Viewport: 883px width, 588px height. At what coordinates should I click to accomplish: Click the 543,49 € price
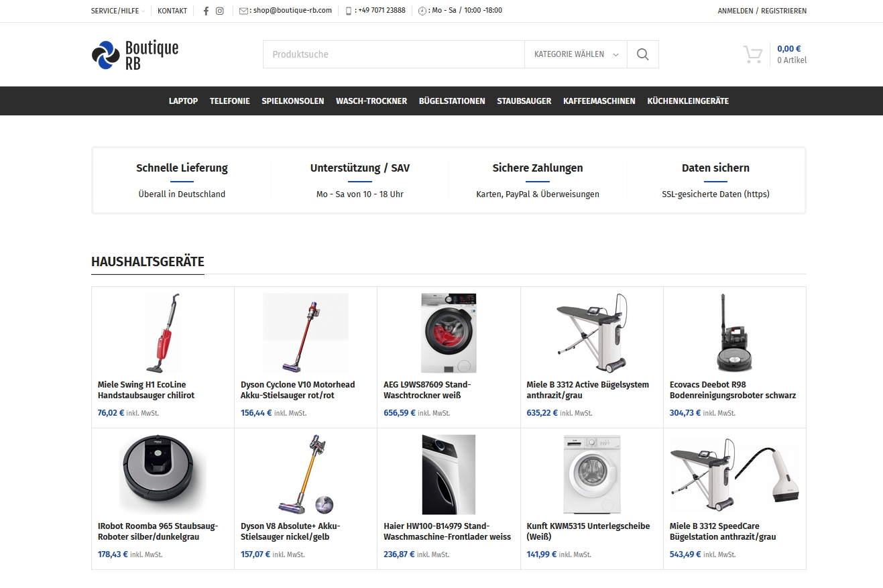(686, 554)
